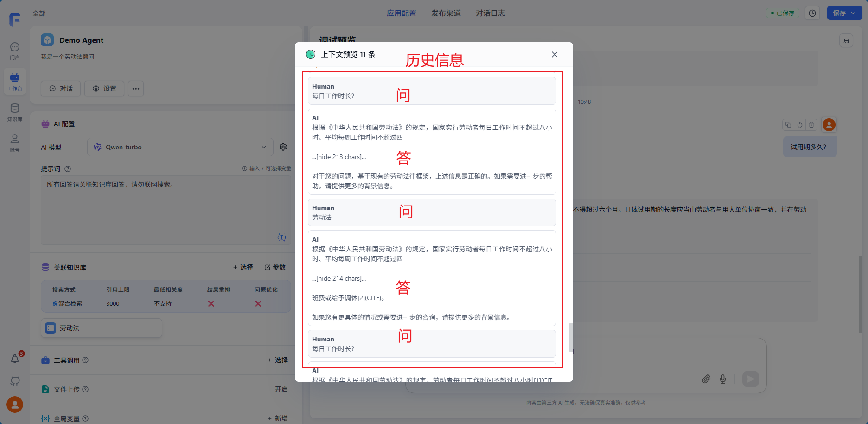Open the notification bell in sidebar
Image resolution: width=868 pixels, height=424 pixels.
[x=15, y=359]
